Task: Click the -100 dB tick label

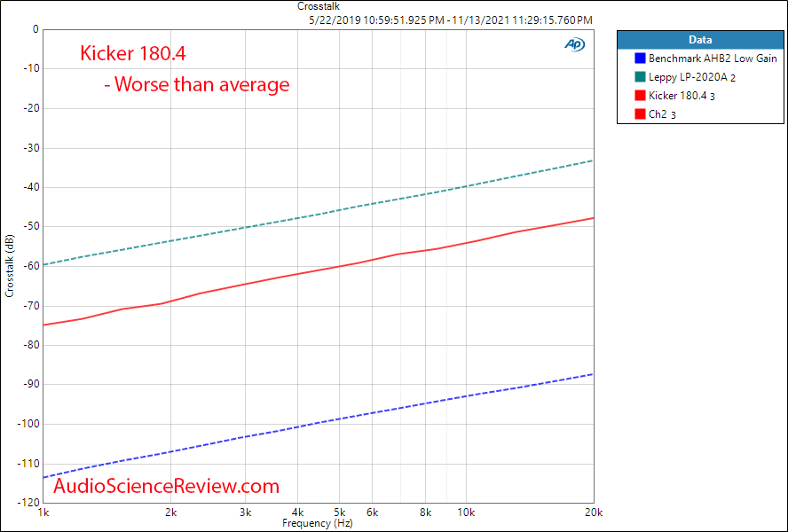Action: coord(28,424)
